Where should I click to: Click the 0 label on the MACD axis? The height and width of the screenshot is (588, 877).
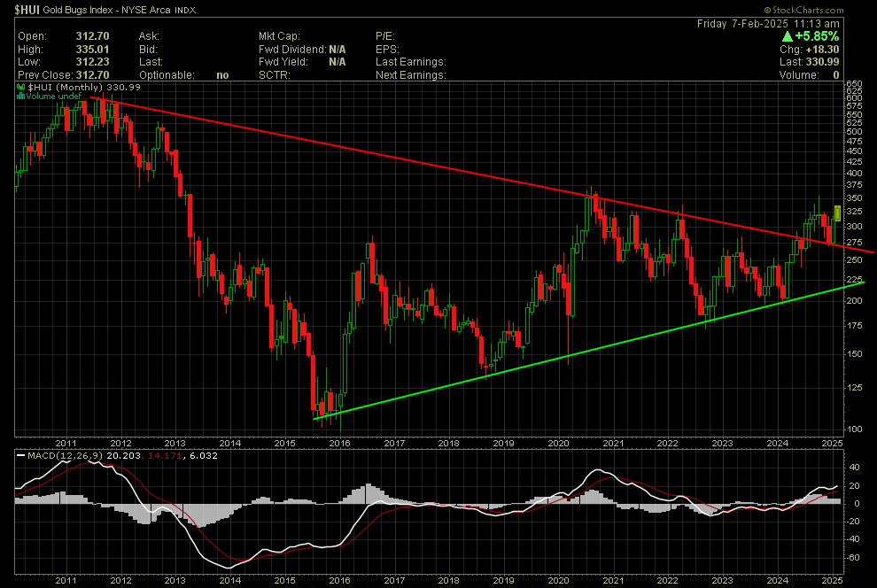tap(857, 504)
